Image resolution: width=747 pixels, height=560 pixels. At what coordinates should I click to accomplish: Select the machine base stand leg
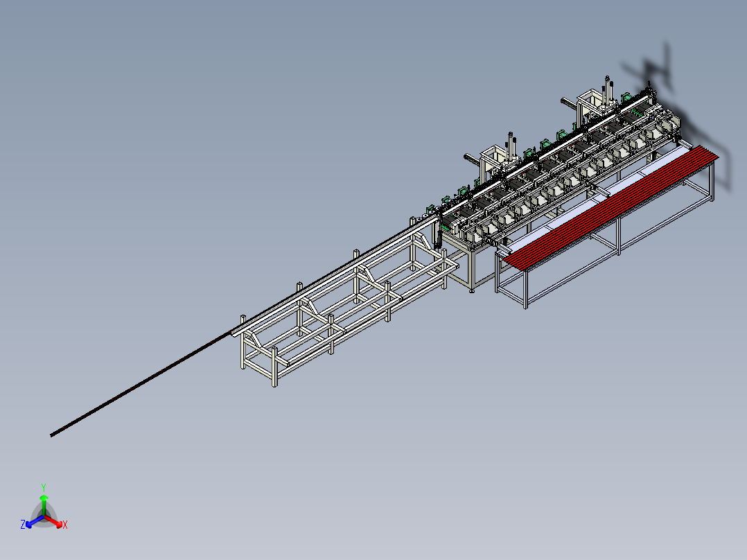pos(472,270)
